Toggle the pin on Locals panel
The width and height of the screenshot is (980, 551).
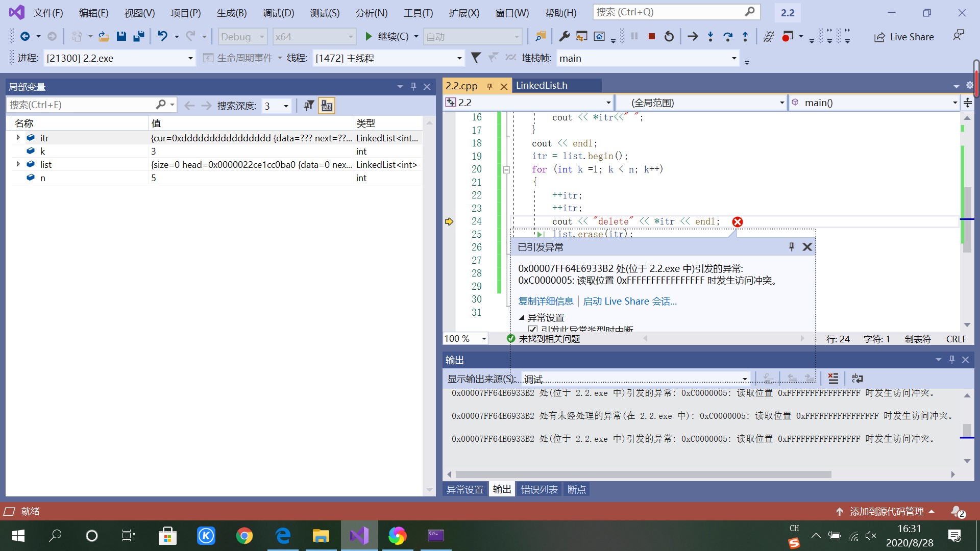coord(413,87)
